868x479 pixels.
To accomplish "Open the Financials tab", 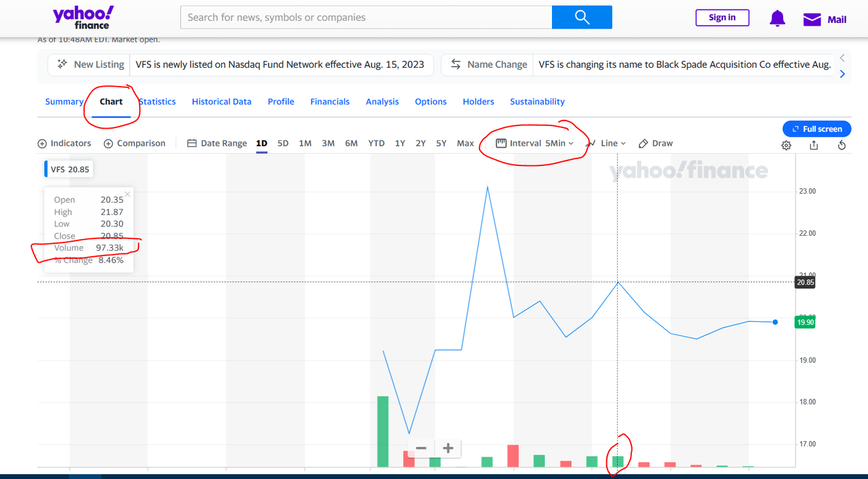I will point(330,102).
